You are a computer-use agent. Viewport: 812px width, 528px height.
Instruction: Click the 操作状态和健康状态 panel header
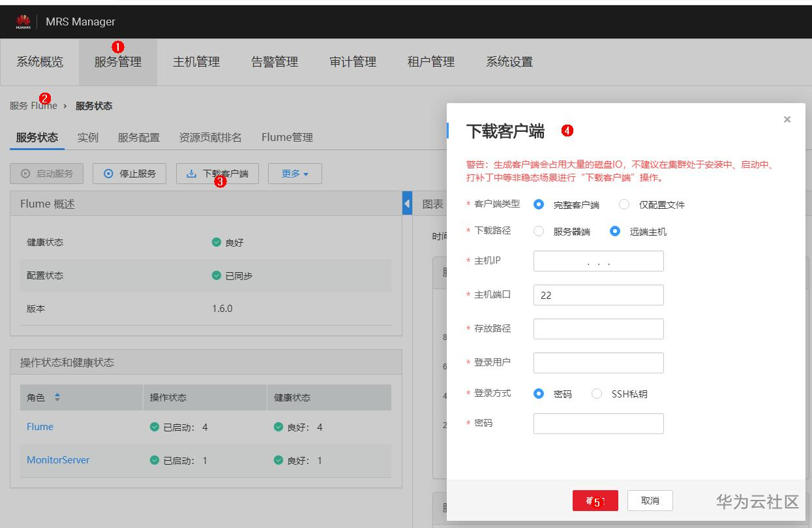click(x=206, y=362)
